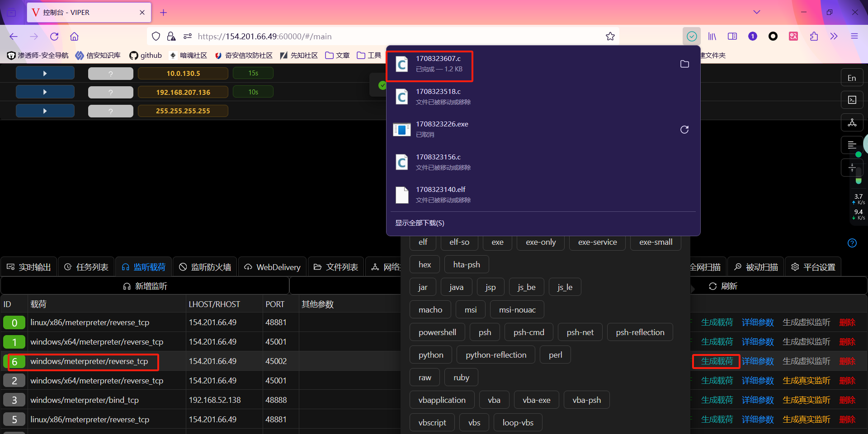The image size is (868, 434).
Task: Open the log output icon in right sidebar
Action: point(852,145)
